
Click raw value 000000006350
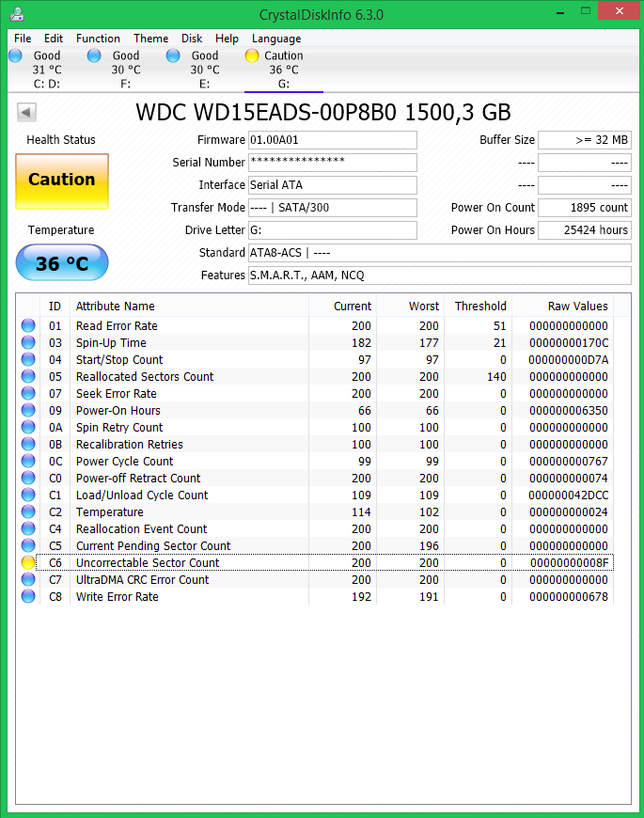click(569, 411)
